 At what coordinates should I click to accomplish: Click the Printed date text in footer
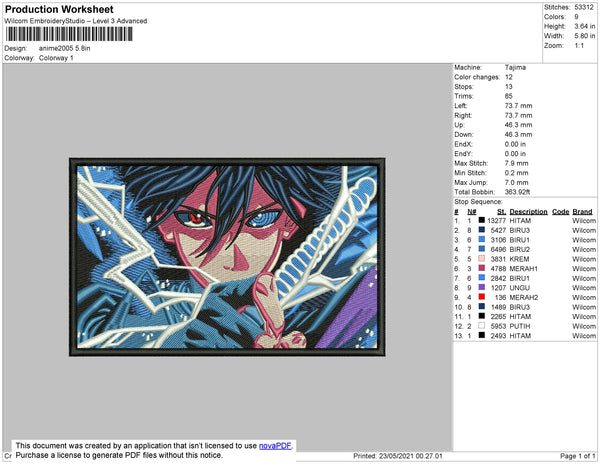click(x=398, y=456)
